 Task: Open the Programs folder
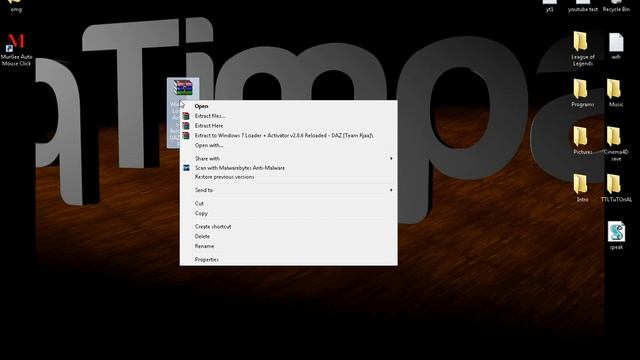tap(582, 93)
